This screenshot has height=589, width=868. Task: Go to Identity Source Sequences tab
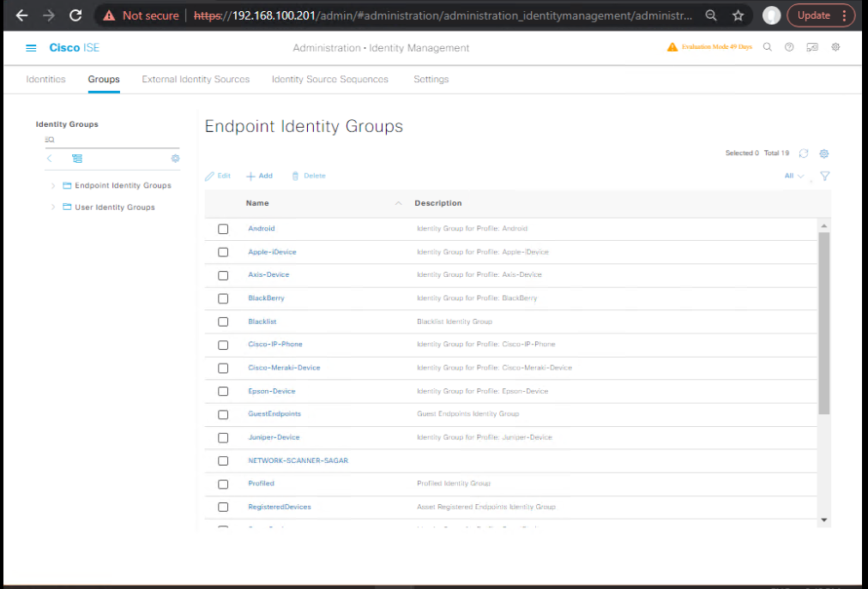[x=330, y=79]
